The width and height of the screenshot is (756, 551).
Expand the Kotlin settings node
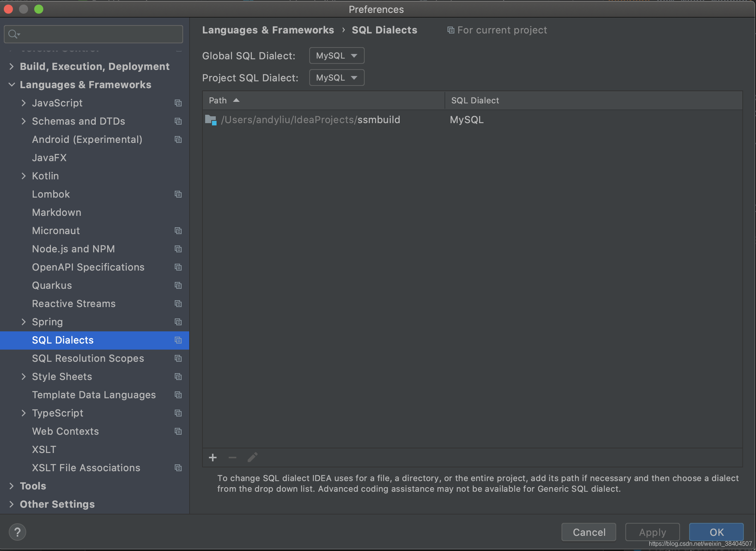(x=24, y=176)
